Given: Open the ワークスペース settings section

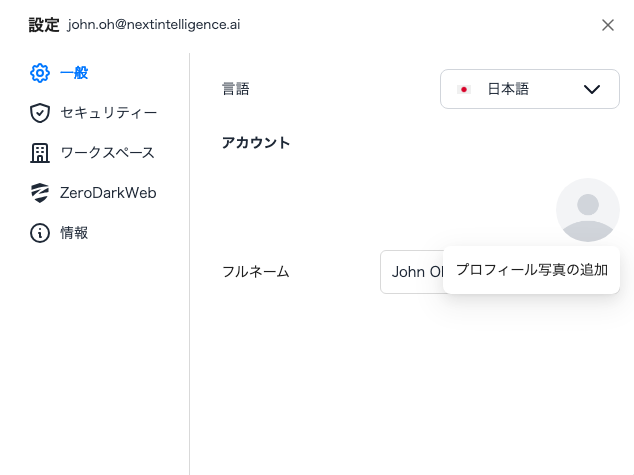Looking at the screenshot, I should click(x=107, y=153).
